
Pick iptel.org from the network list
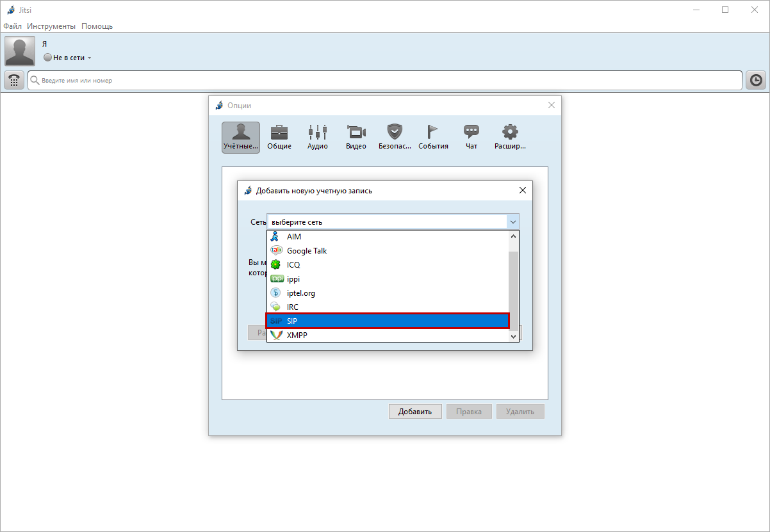tap(388, 293)
